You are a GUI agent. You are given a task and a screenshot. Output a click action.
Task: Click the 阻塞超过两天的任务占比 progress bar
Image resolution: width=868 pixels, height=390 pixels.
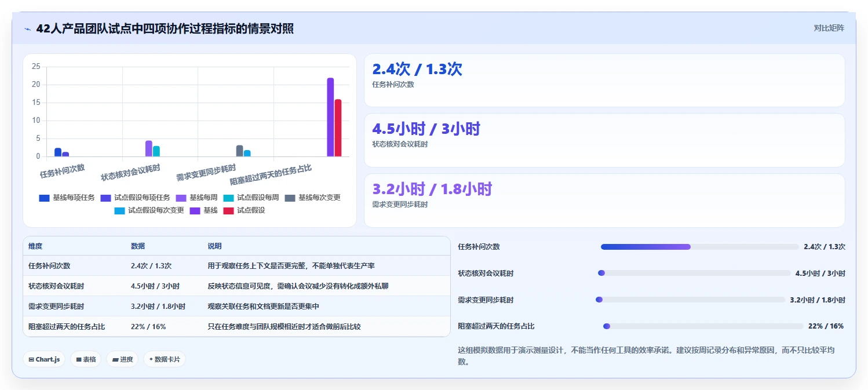tap(703, 326)
